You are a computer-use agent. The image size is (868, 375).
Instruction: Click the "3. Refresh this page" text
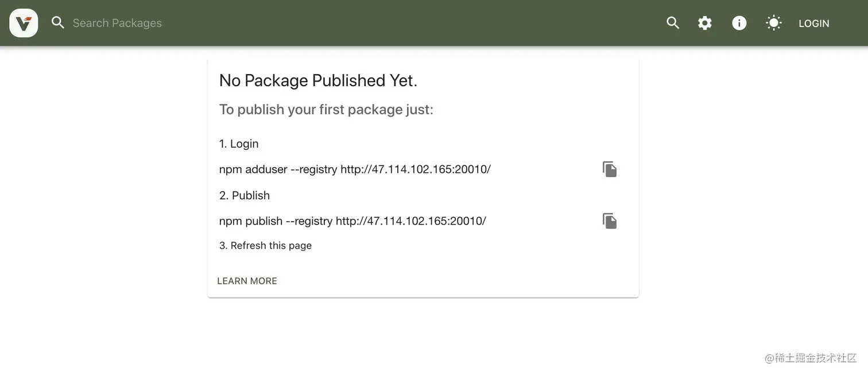(x=265, y=246)
